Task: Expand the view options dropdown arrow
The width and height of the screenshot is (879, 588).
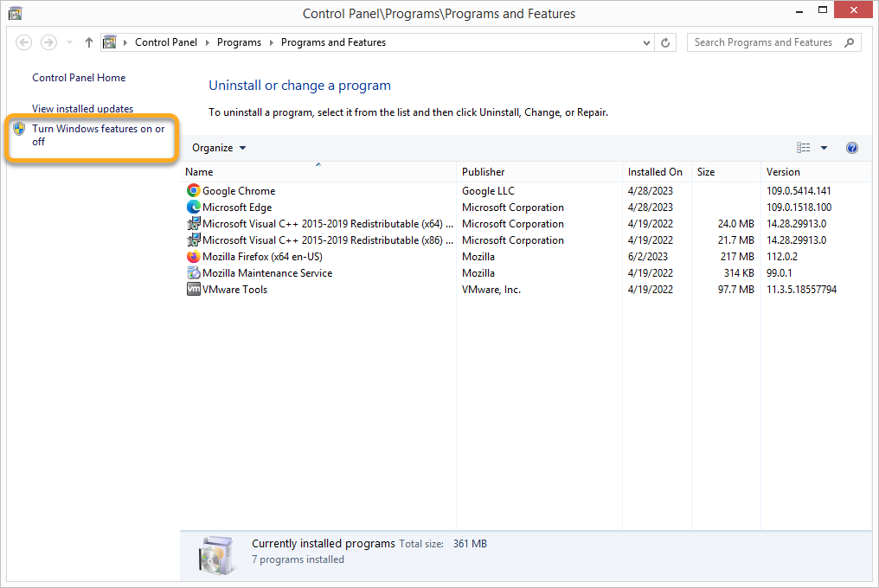Action: (x=824, y=148)
